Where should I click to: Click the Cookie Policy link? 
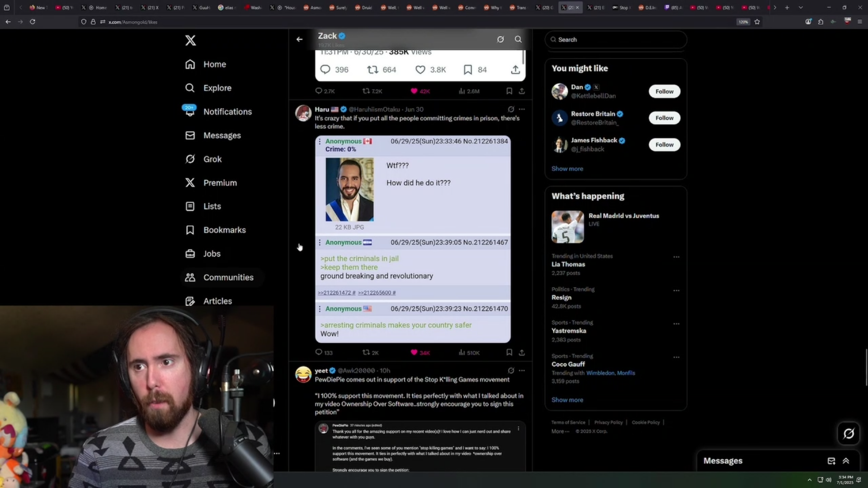click(x=646, y=422)
